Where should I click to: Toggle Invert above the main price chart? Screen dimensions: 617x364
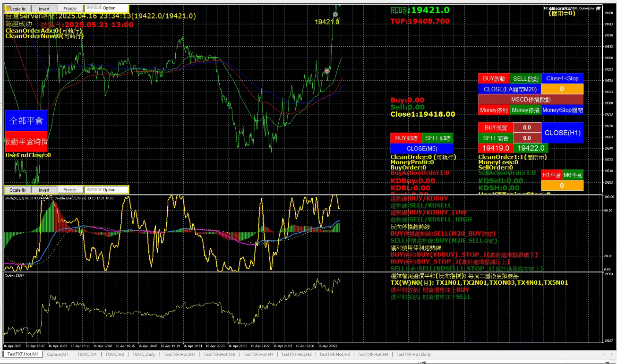44,8
